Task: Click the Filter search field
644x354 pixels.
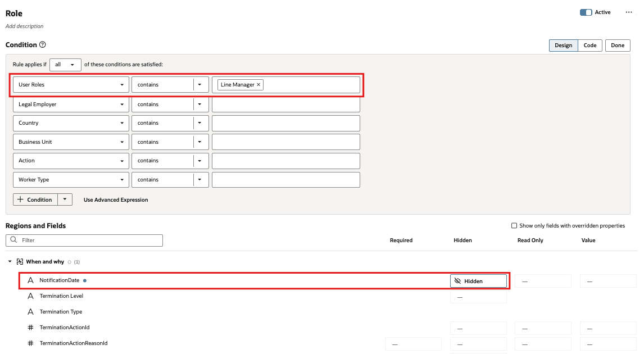Action: pyautogui.click(x=84, y=240)
